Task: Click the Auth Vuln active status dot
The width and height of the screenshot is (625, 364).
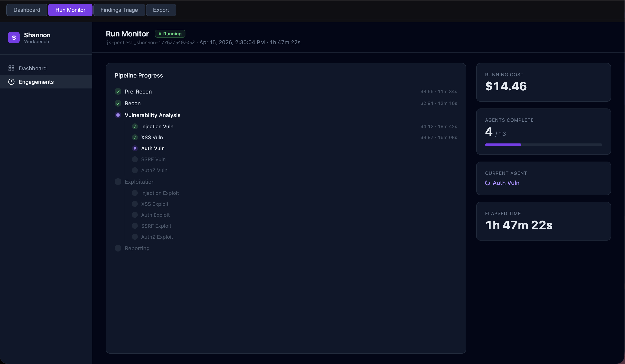Action: coord(135,148)
